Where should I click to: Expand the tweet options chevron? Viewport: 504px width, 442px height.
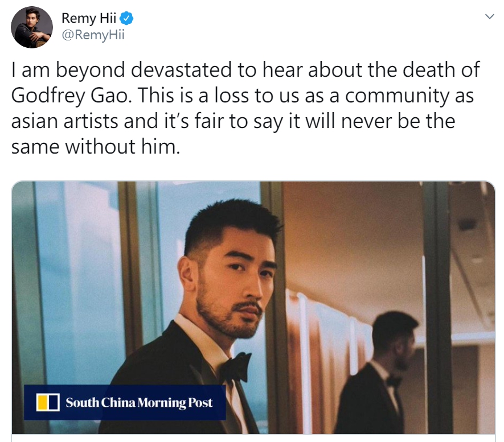click(x=489, y=16)
